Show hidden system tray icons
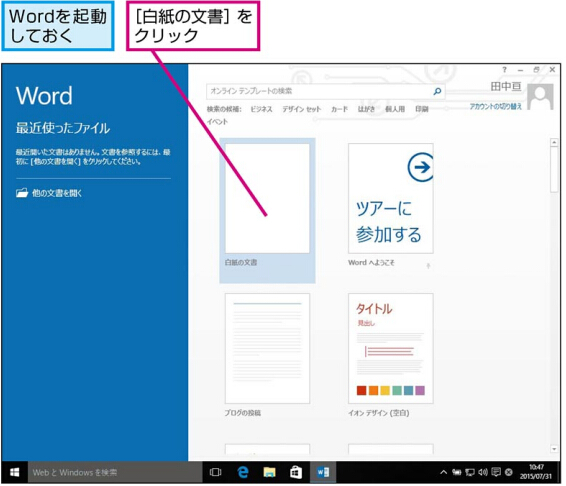The width and height of the screenshot is (566, 486). point(444,472)
